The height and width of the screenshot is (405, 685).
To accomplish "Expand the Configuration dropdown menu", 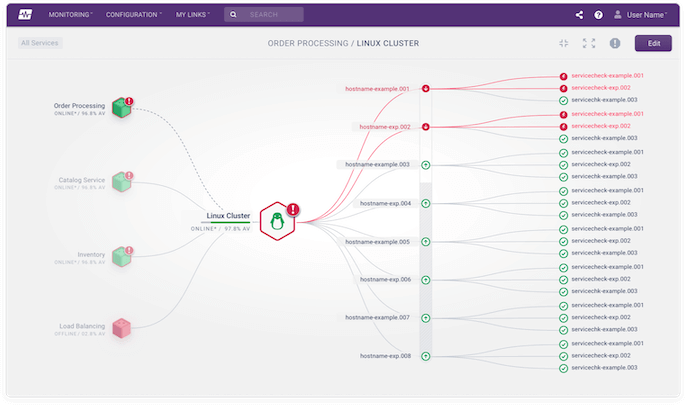I will pyautogui.click(x=134, y=15).
